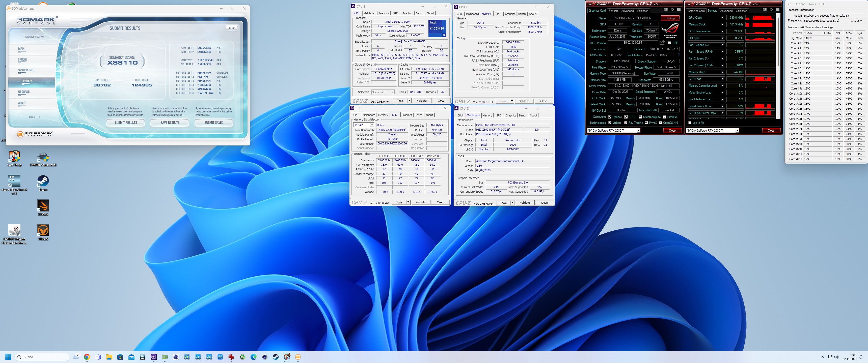Open GPU selector dropdown in GPU-Z Graphics Card window
Viewport: 868px width, 363px height.
click(x=638, y=131)
